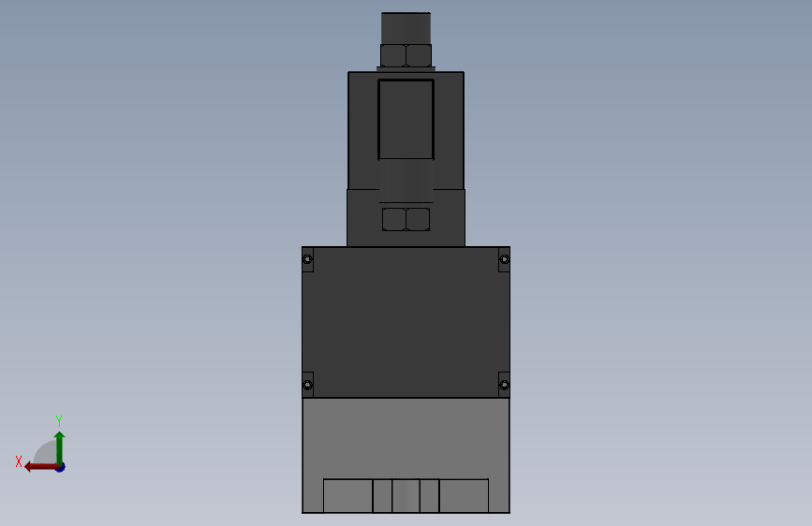The image size is (812, 526).
Task: Select the top-right screw on the dark housing
Action: [505, 259]
